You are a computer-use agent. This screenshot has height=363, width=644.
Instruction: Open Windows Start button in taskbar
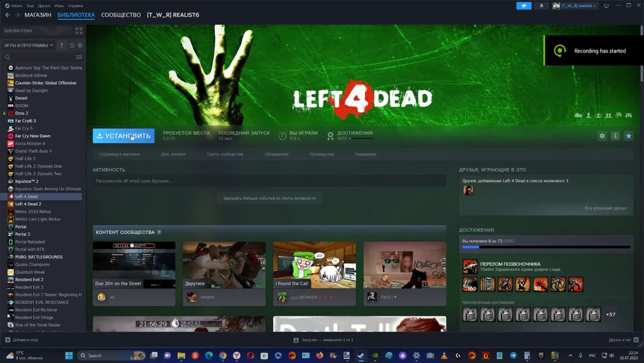point(69,356)
